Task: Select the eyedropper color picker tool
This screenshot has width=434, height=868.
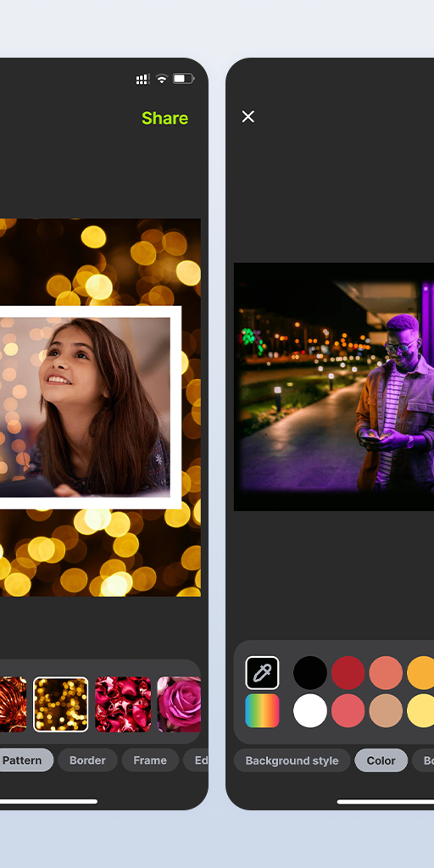Action: [x=262, y=672]
